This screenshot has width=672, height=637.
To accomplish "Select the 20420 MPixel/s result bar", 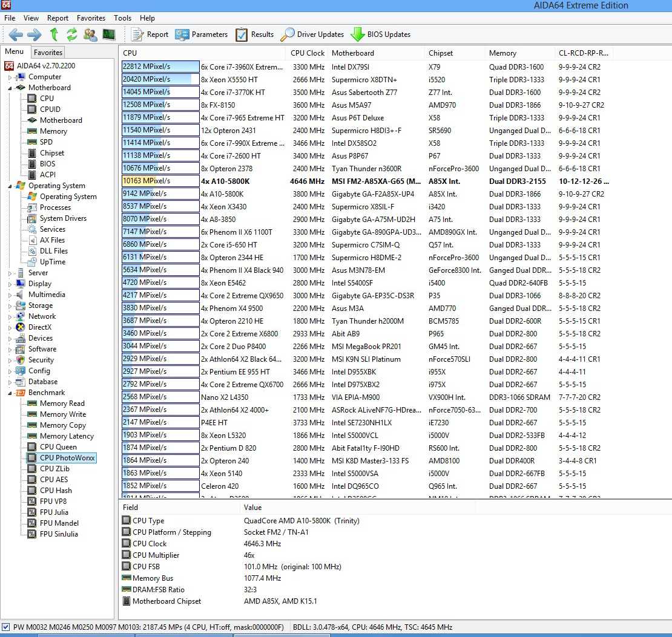I will (x=160, y=79).
